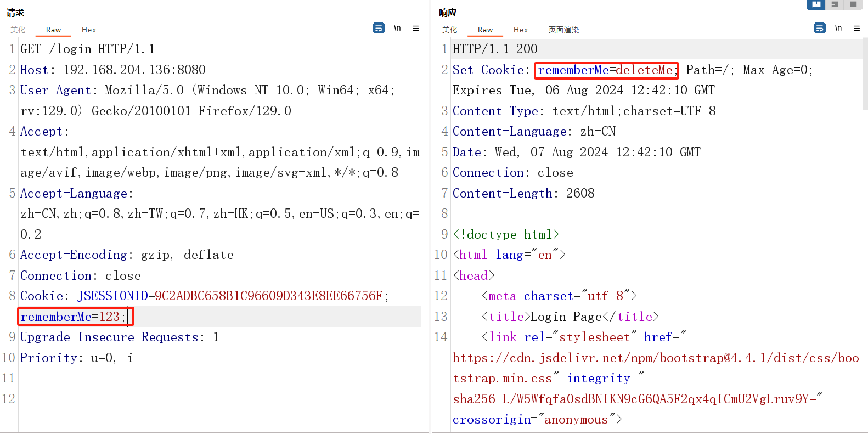The width and height of the screenshot is (868, 434).
Task: Click the Accept-Encoding header line
Action: [127, 255]
